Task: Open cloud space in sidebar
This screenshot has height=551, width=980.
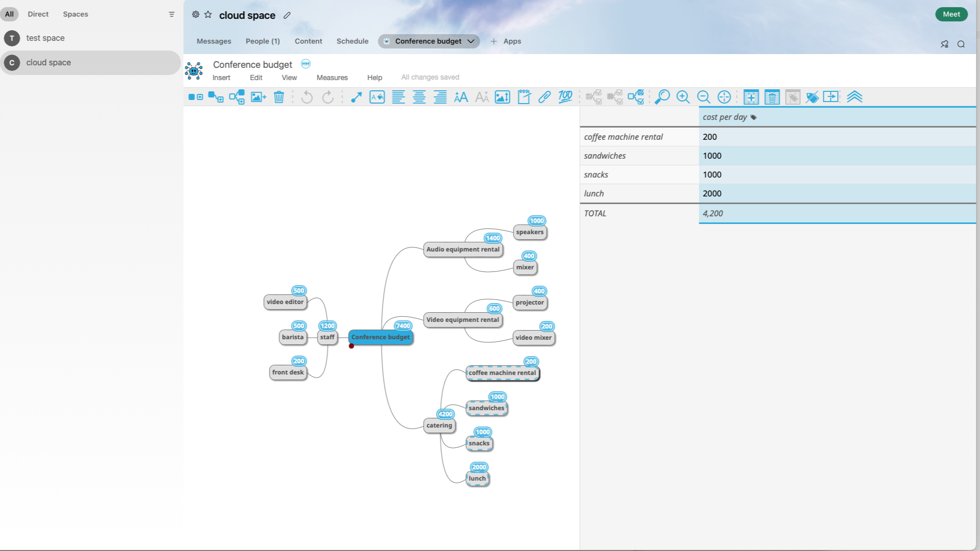Action: coord(90,63)
